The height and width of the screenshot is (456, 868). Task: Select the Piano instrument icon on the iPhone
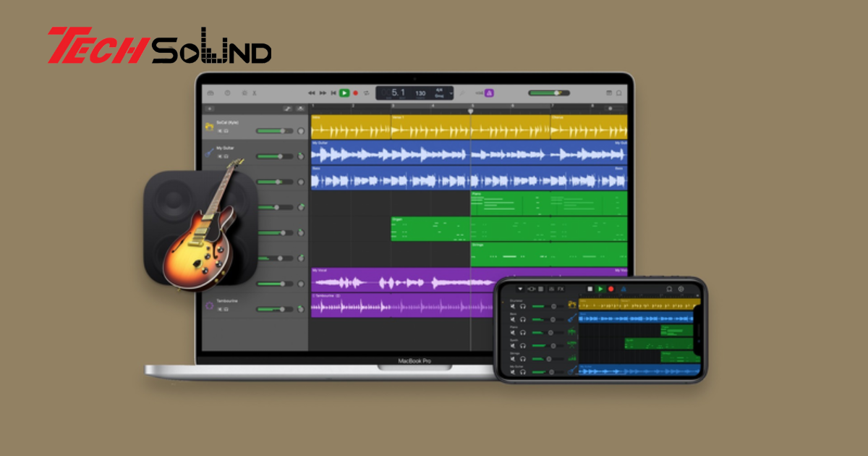tap(571, 332)
